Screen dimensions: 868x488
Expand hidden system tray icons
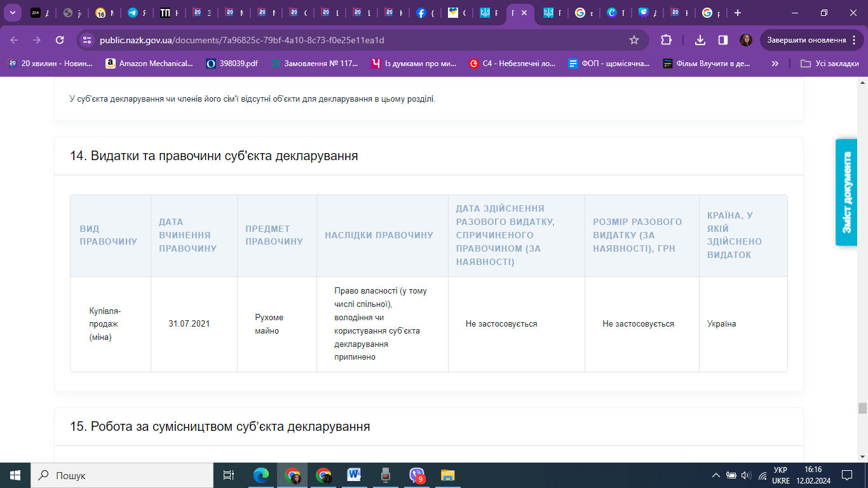715,475
